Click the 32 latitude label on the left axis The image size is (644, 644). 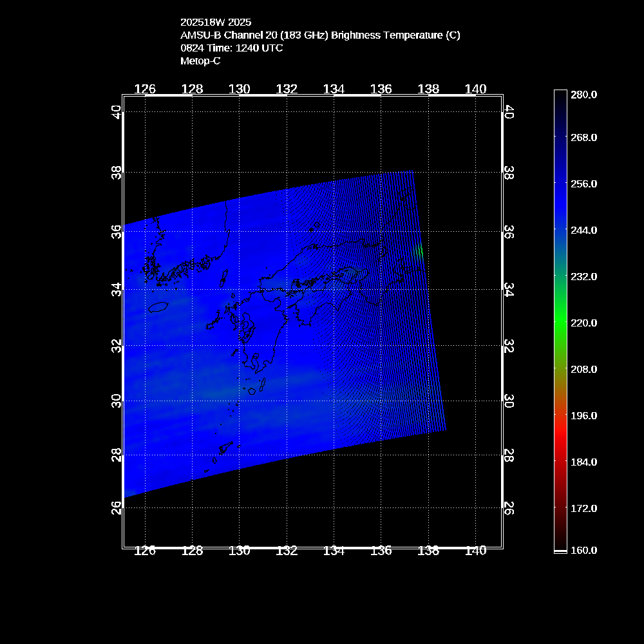pos(116,345)
